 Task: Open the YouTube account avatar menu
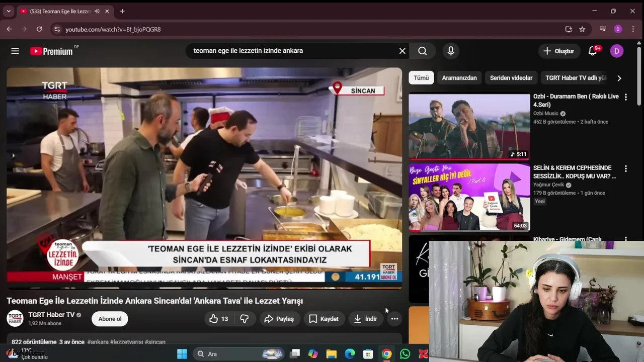[617, 51]
